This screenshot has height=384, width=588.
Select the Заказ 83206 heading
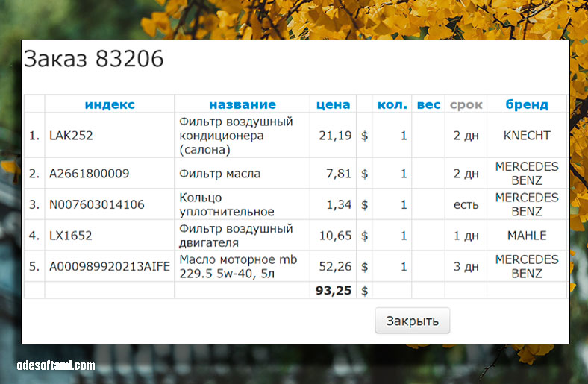(x=94, y=59)
